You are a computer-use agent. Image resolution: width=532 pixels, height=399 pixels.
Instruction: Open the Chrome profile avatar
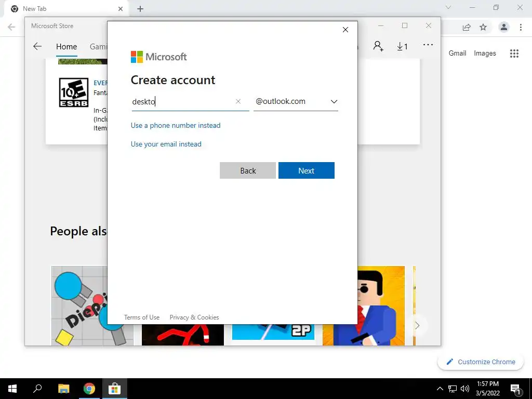tap(504, 27)
